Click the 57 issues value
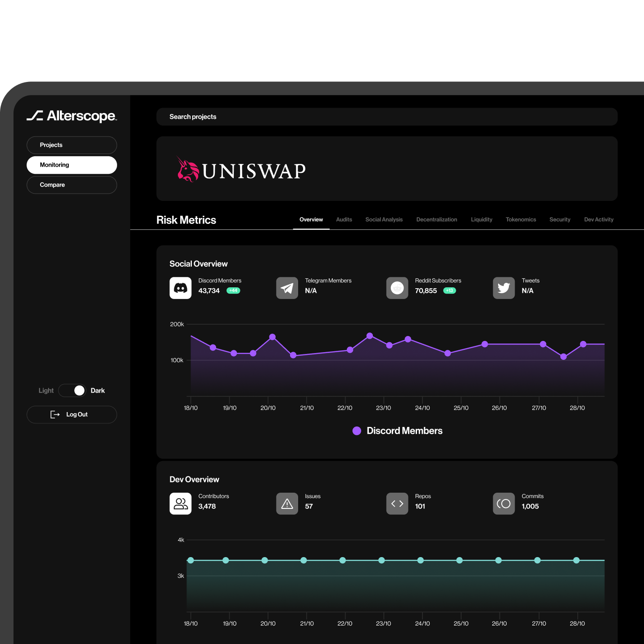 309,507
